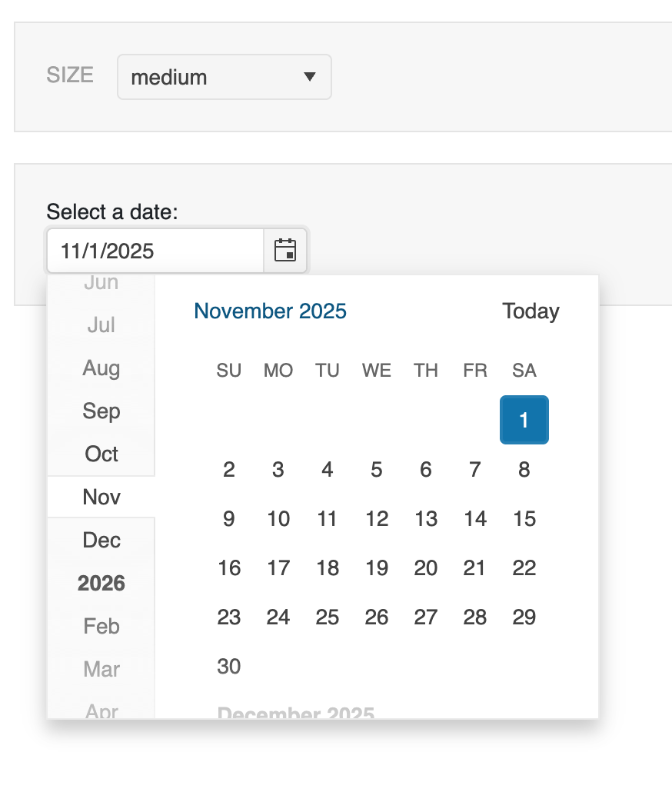
Task: Choose Aug from the month sidebar
Action: point(101,368)
